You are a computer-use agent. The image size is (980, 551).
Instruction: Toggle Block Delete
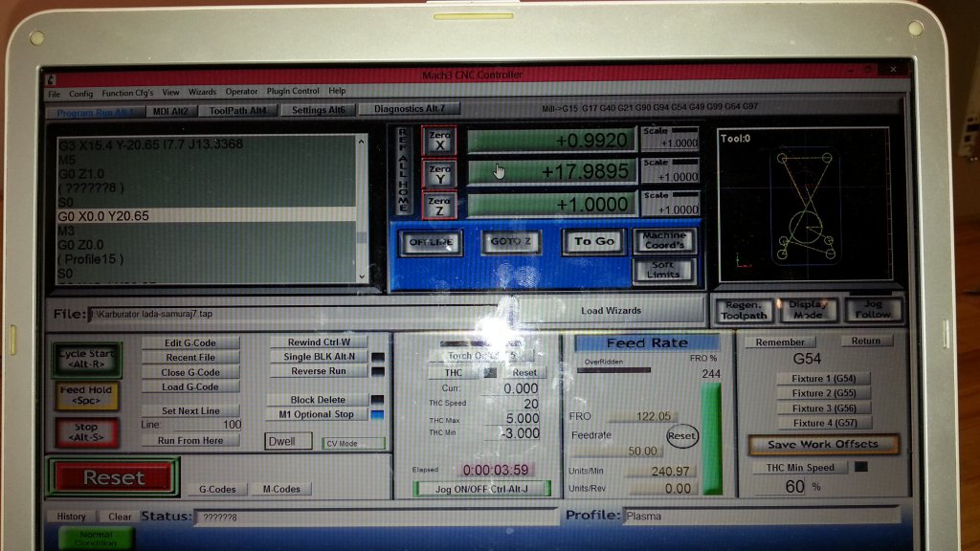coord(318,400)
